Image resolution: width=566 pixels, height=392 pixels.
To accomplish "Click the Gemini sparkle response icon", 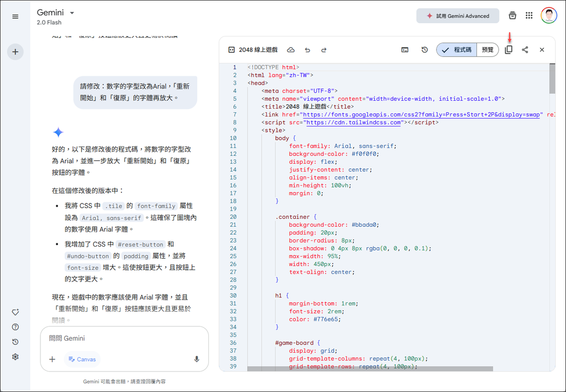I will click(58, 133).
